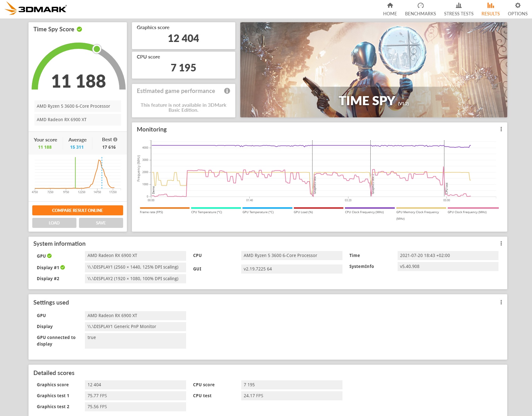The width and height of the screenshot is (532, 416).
Task: Click the average score 15 311
Action: 77,147
